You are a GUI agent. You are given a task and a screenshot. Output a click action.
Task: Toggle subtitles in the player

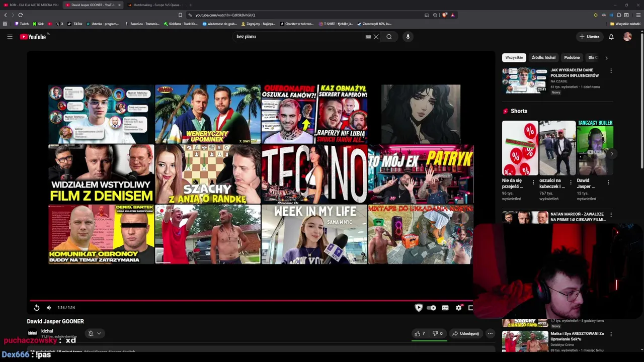pyautogui.click(x=445, y=308)
